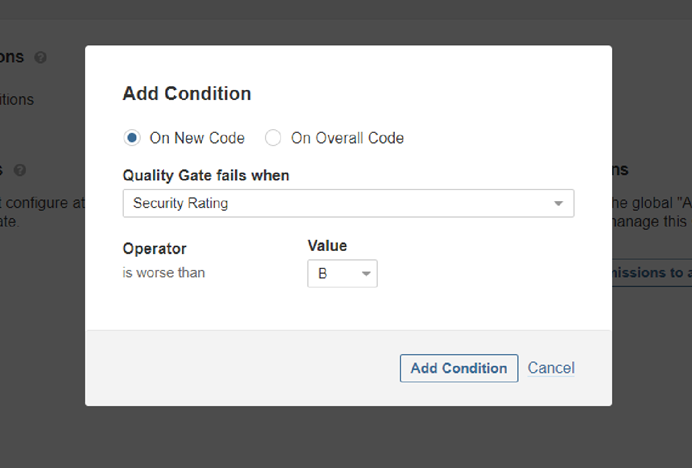Click the Add Condition dialog title
The image size is (692, 468).
187,94
